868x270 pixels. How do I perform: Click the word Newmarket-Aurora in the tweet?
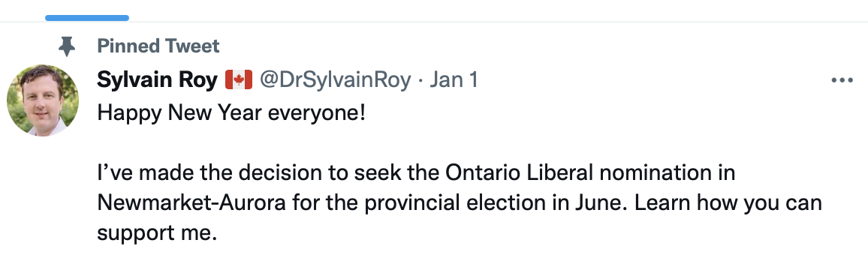(x=191, y=202)
